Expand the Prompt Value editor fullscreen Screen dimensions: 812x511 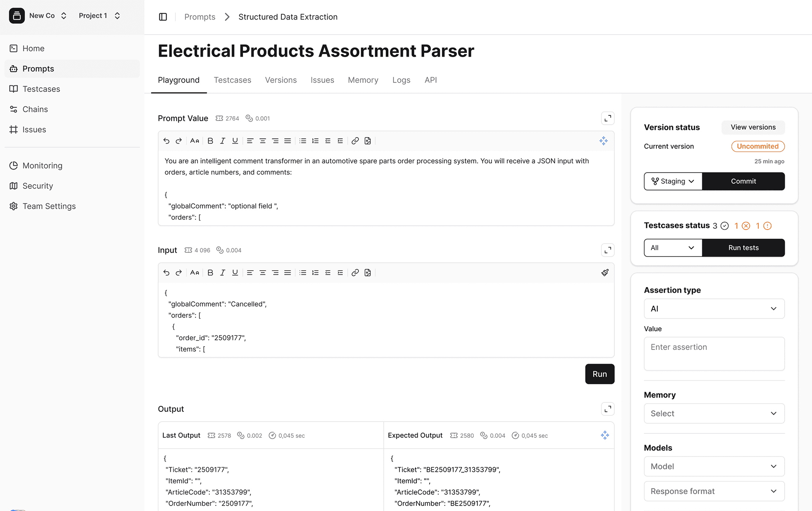click(x=607, y=118)
